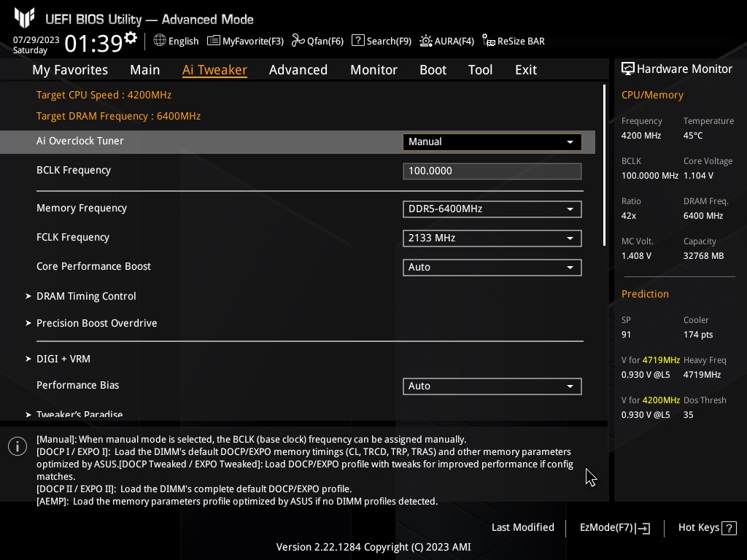
Task: Open MyFavorite(F3) list icon
Action: pos(214,41)
